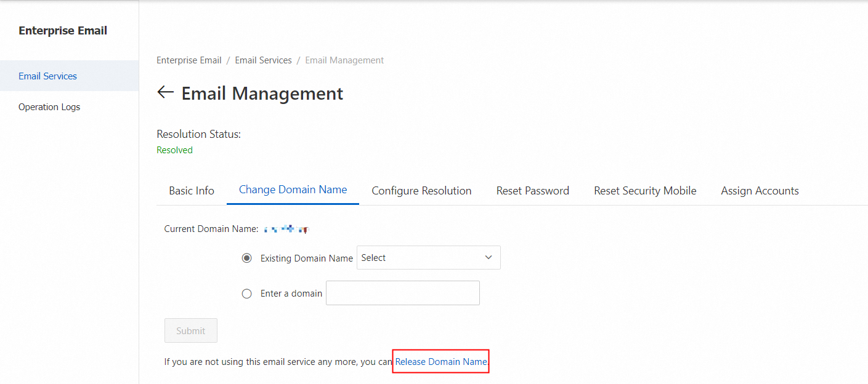Image resolution: width=868 pixels, height=384 pixels.
Task: Click the chevron arrow in the Select dropdown
Action: tap(489, 258)
